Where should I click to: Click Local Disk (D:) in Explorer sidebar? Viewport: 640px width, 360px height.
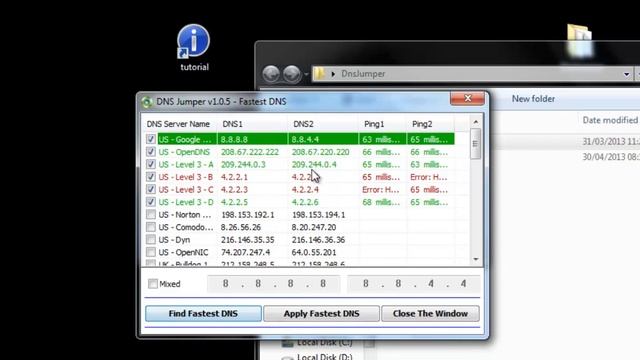click(324, 356)
